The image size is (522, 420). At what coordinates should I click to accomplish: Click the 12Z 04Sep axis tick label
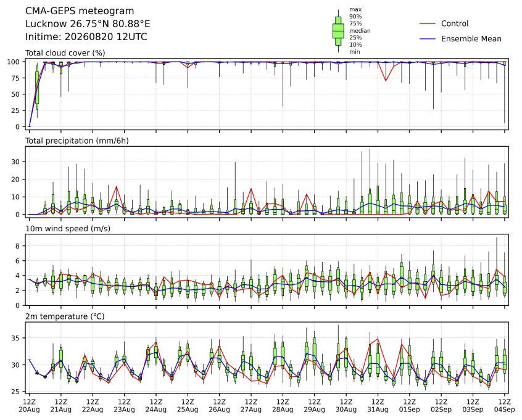pos(504,406)
